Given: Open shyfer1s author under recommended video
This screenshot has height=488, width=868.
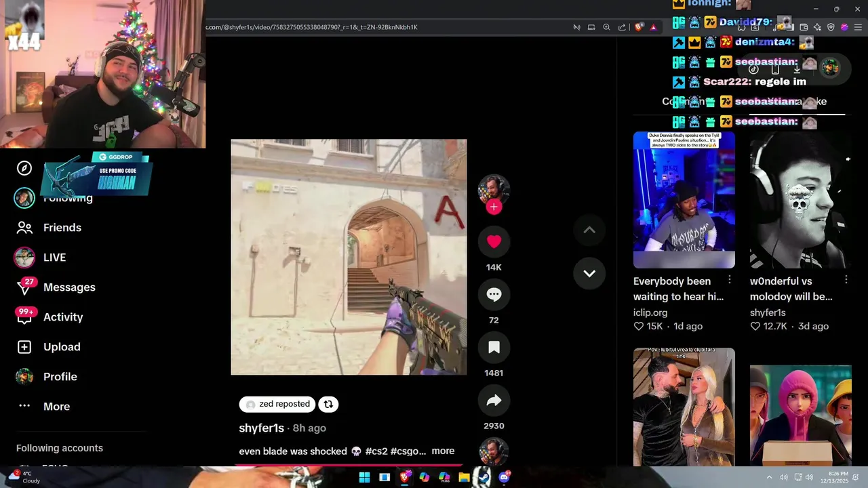Looking at the screenshot, I should click(768, 312).
